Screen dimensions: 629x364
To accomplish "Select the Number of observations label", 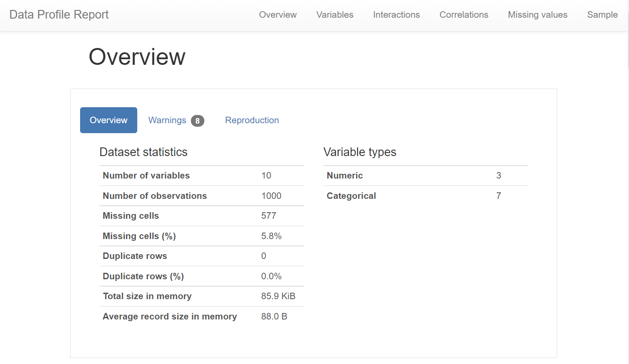I will tap(155, 196).
